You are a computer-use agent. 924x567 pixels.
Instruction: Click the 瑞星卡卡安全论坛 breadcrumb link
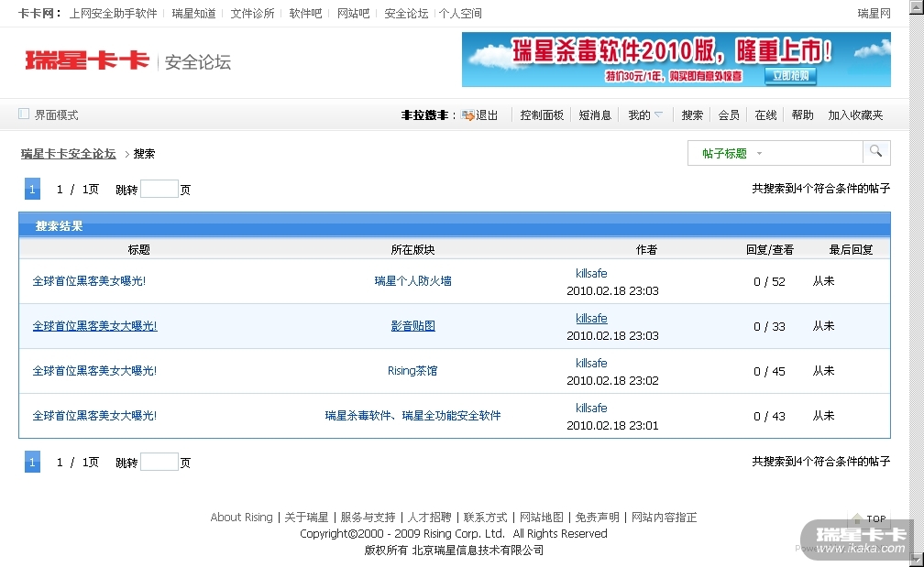tap(69, 154)
